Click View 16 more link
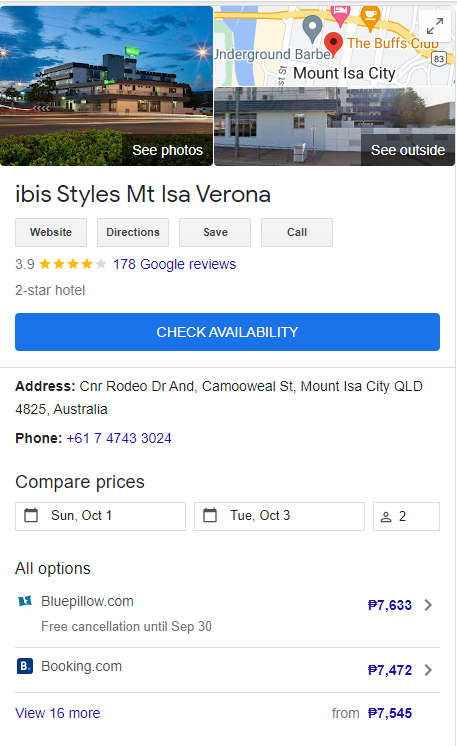 [x=58, y=713]
